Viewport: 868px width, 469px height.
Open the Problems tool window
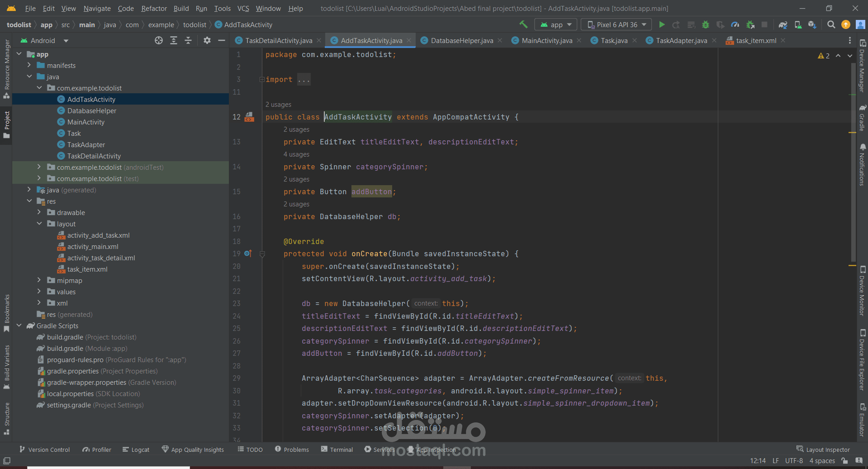292,450
